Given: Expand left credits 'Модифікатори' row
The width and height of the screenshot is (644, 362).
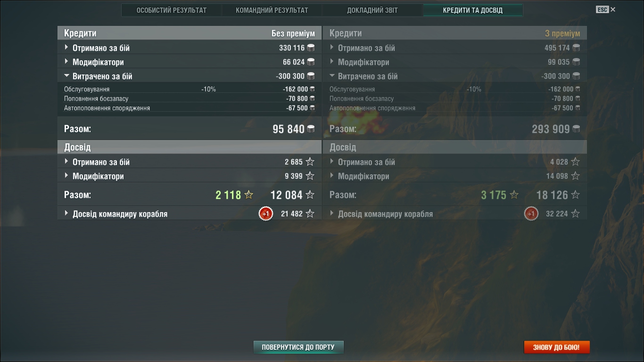Looking at the screenshot, I should (190, 62).
